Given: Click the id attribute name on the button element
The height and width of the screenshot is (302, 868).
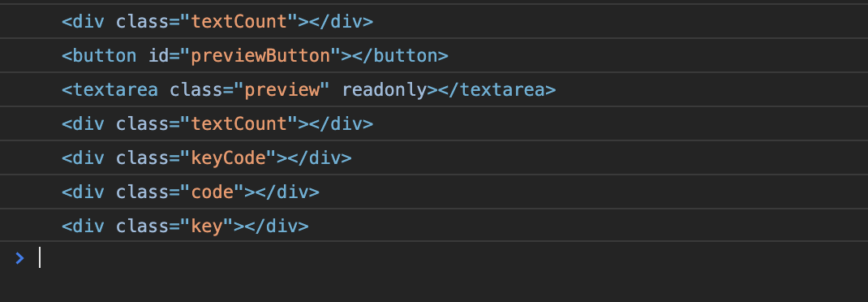Looking at the screenshot, I should click(158, 55).
